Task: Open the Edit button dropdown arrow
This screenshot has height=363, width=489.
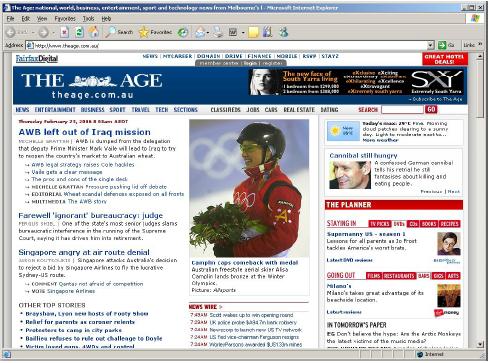Action: [243, 33]
